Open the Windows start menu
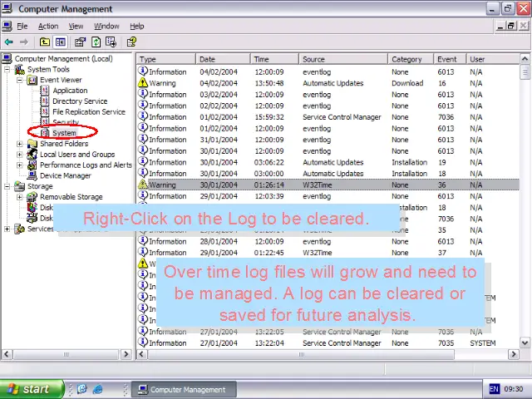532x399 pixels. tap(32, 389)
